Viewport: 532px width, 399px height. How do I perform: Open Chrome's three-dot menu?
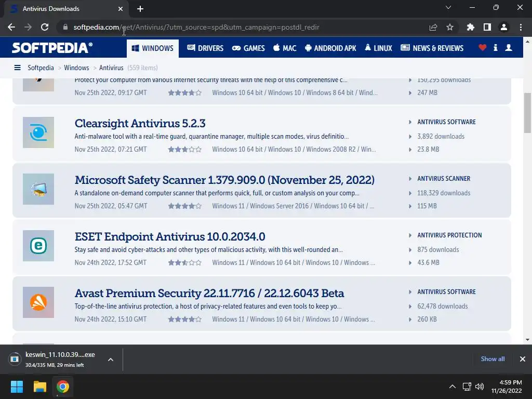521,27
